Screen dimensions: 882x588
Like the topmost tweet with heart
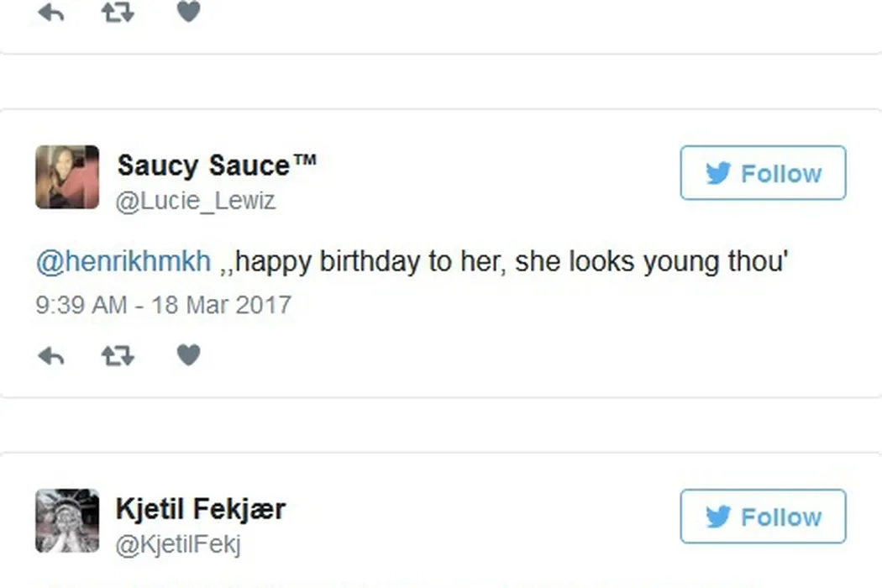189,12
